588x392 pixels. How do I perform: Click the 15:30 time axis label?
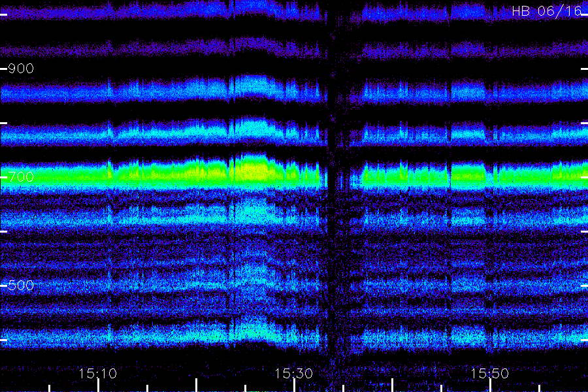coord(294,374)
